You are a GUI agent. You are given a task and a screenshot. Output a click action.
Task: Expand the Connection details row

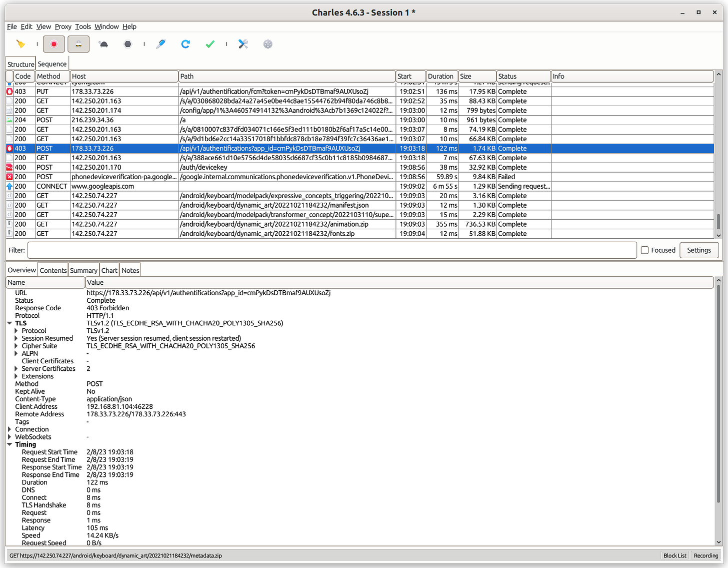point(9,429)
